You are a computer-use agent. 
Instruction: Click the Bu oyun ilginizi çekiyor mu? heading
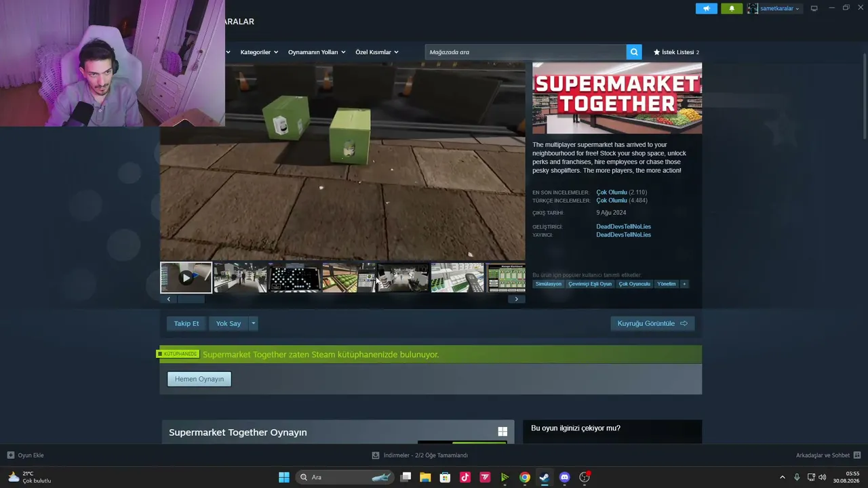coord(576,428)
